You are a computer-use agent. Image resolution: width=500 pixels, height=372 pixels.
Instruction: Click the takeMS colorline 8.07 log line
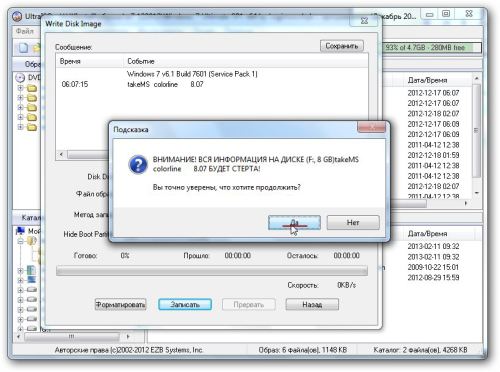point(165,84)
